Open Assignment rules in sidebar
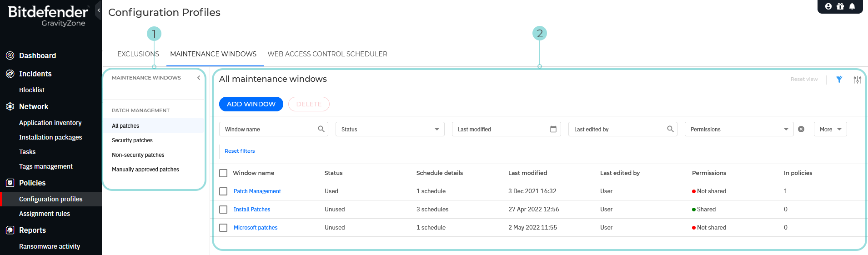Image resolution: width=868 pixels, height=255 pixels. [45, 214]
